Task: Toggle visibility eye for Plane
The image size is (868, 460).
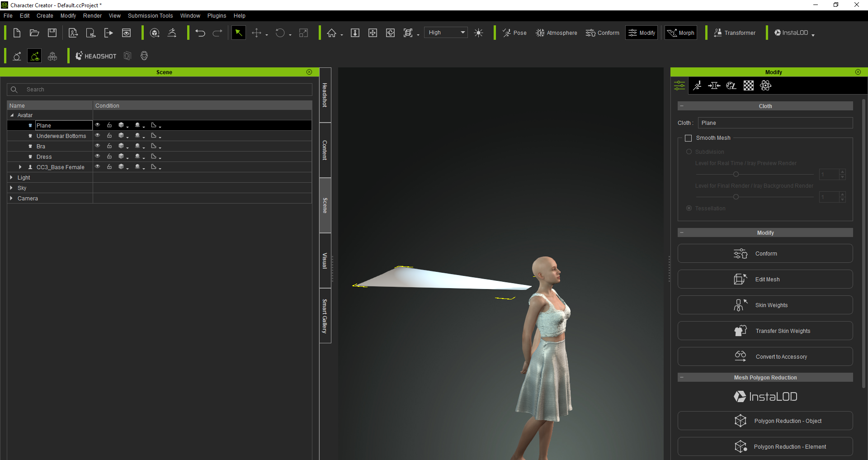Action: (x=97, y=125)
